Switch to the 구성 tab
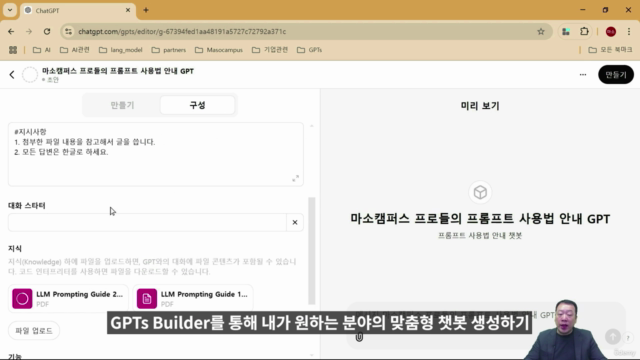 pos(198,105)
